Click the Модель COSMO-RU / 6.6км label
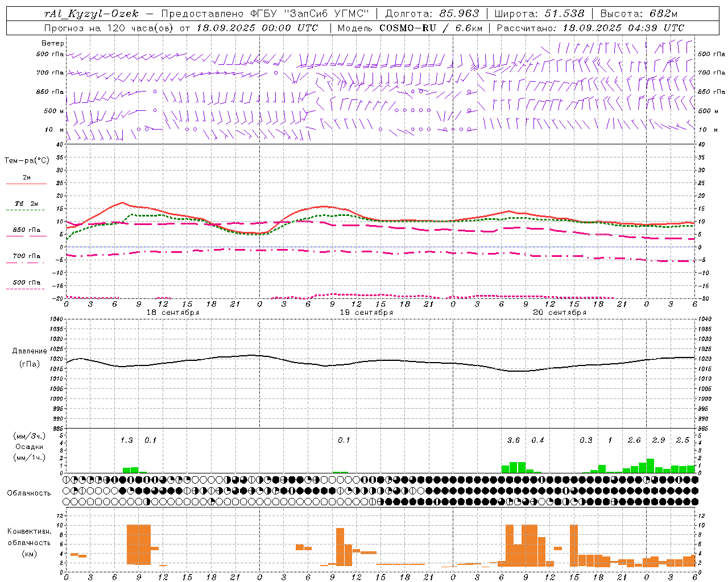 [x=409, y=28]
